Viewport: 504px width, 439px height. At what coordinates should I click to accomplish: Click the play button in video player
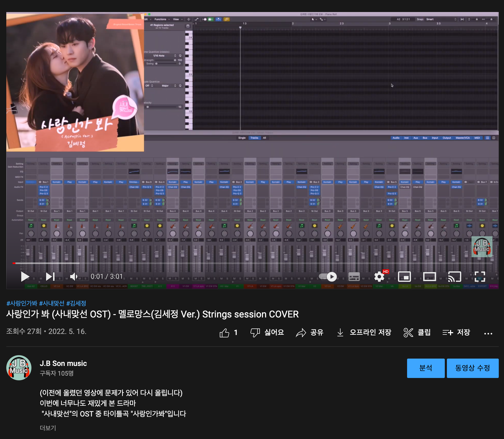point(25,277)
